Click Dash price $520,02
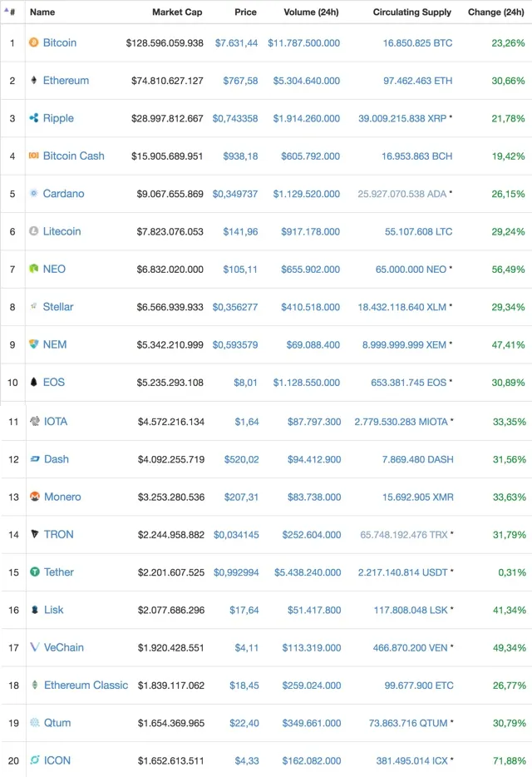532x777 pixels. click(x=241, y=459)
